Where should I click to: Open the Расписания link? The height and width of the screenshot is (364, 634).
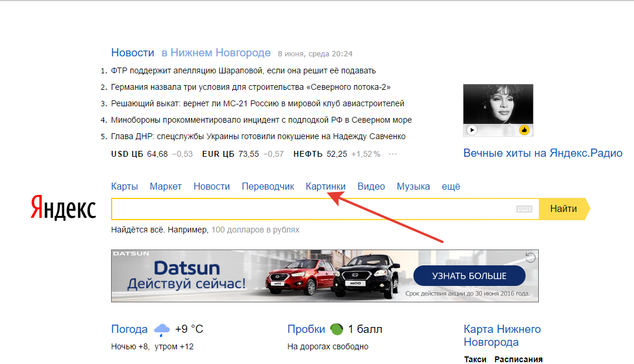[518, 359]
